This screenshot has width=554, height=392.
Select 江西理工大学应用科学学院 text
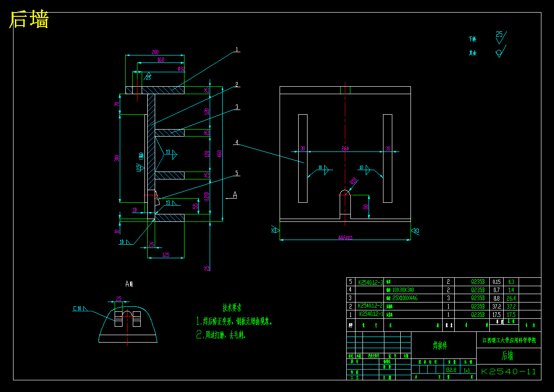[x=509, y=340]
